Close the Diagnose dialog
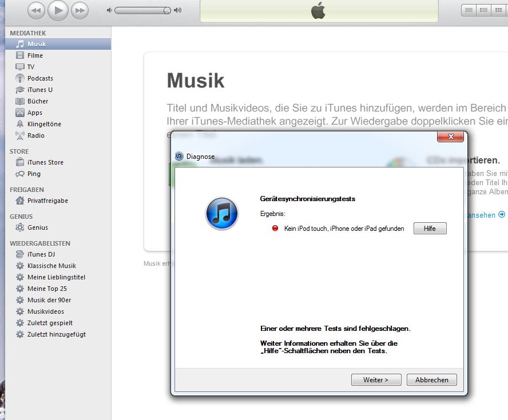Screen dimensions: 508x420 click(x=450, y=137)
